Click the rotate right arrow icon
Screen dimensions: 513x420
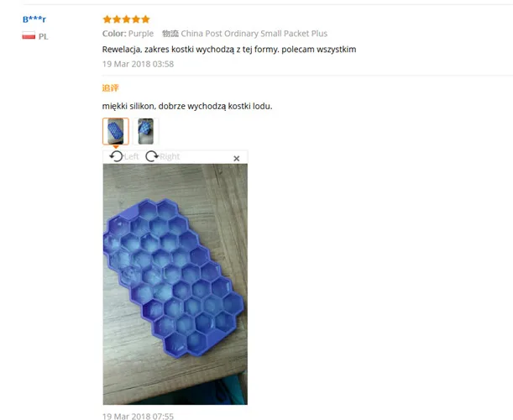click(152, 156)
